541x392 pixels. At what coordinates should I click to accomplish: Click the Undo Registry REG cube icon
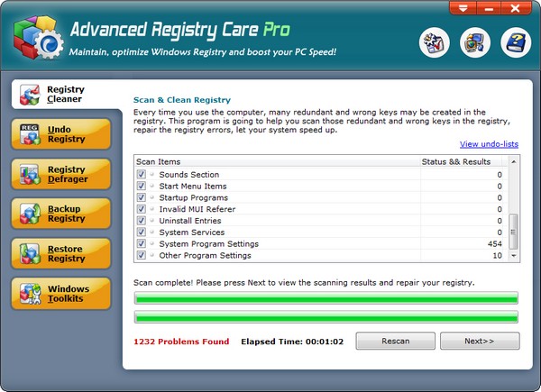coord(30,134)
